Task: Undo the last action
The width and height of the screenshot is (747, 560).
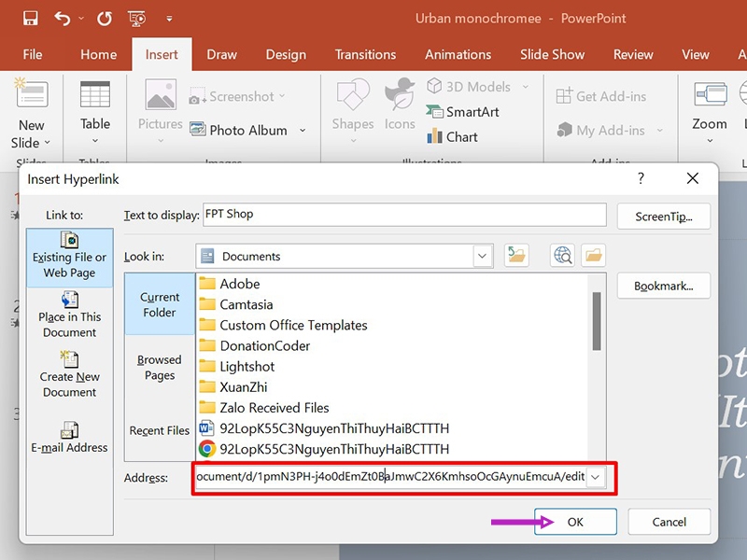Action: click(x=63, y=19)
